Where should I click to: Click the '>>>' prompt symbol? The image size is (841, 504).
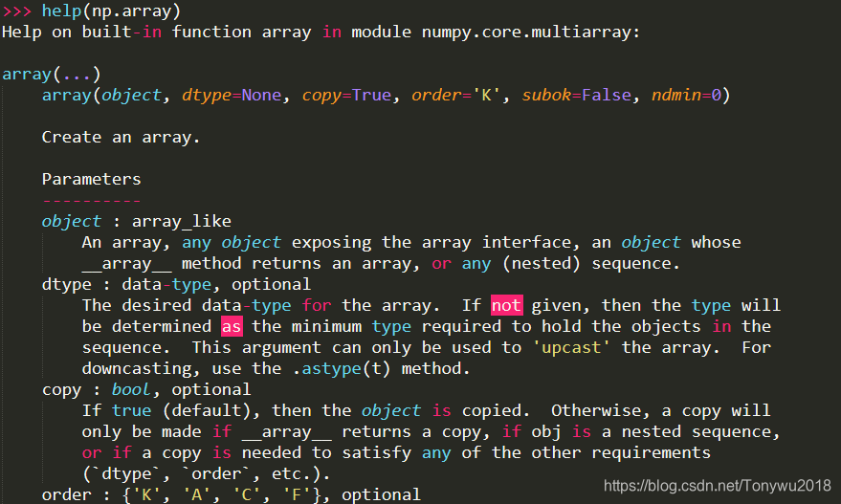point(16,11)
